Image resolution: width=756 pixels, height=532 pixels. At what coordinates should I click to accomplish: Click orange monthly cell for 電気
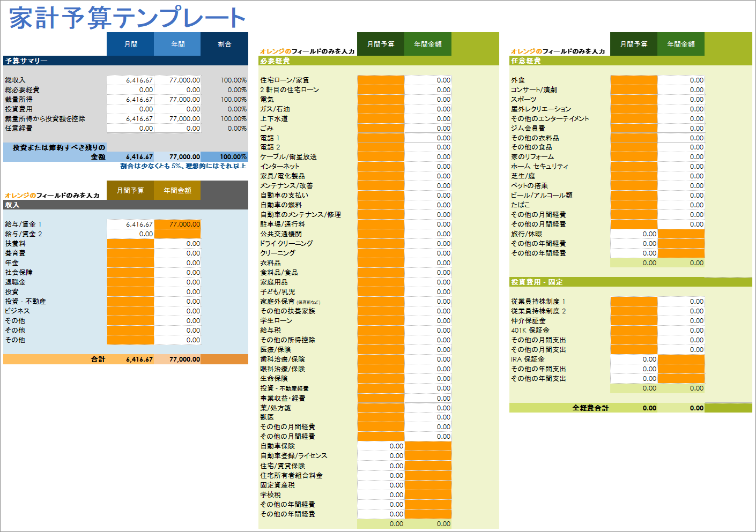[381, 99]
